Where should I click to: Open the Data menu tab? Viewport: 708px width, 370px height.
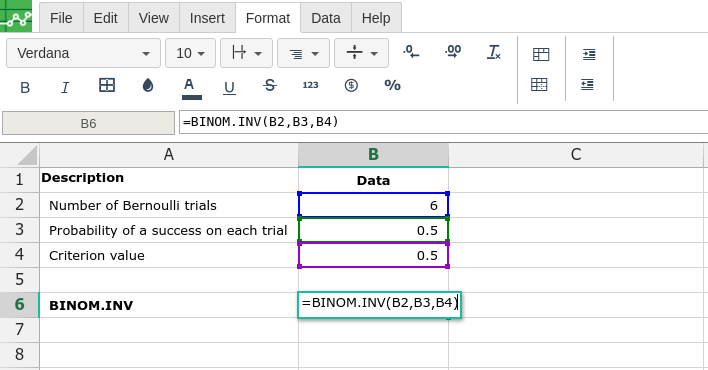[326, 18]
